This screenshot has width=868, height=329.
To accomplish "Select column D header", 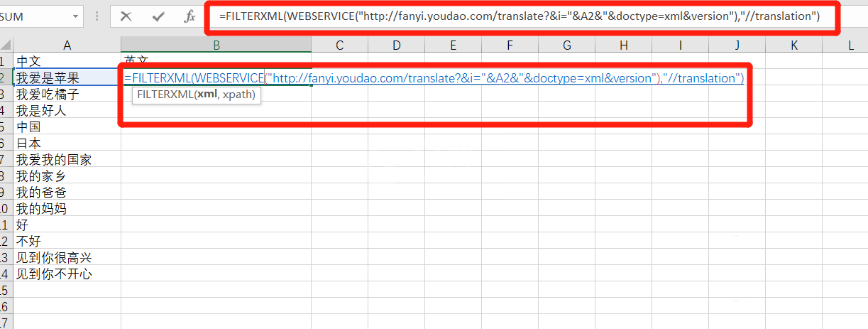I will coord(396,45).
